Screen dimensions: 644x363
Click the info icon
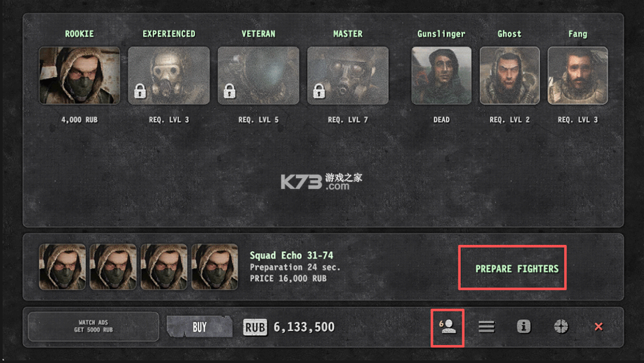pos(524,326)
